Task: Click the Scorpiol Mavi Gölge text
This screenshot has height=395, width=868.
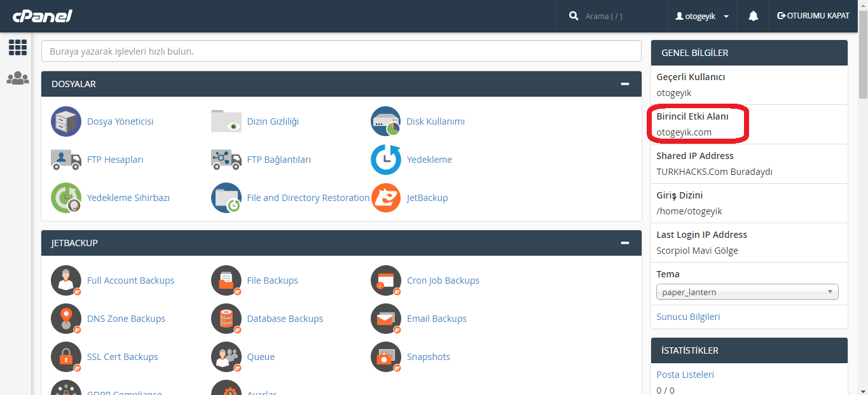Action: (697, 251)
